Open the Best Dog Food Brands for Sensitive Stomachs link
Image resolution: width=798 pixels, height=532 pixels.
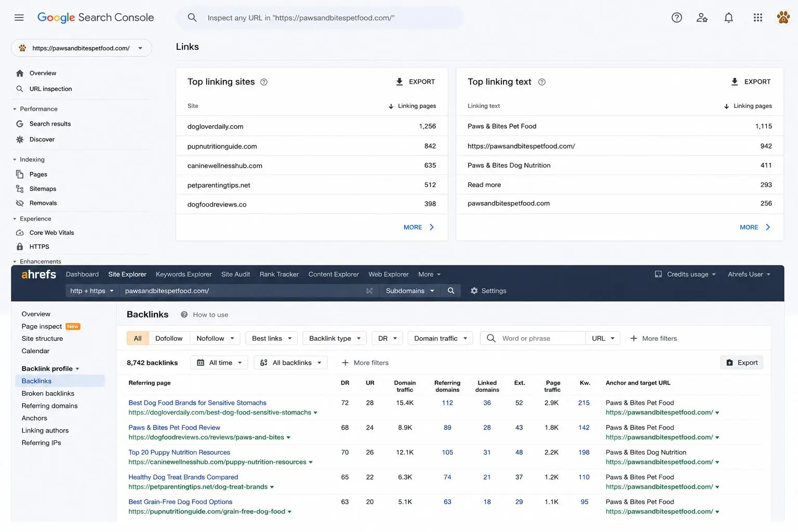[197, 403]
